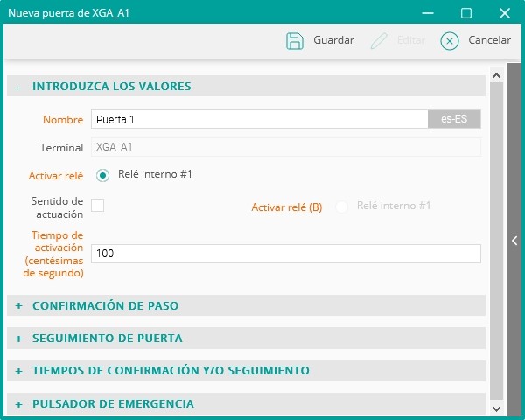Click the Tiempo de activación label
The image size is (525, 420).
(53, 255)
